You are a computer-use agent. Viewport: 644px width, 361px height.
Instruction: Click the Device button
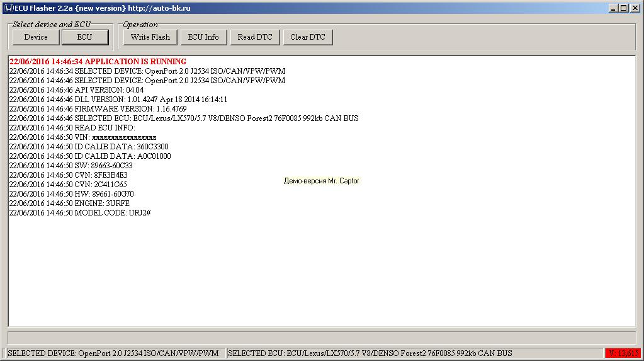point(36,37)
